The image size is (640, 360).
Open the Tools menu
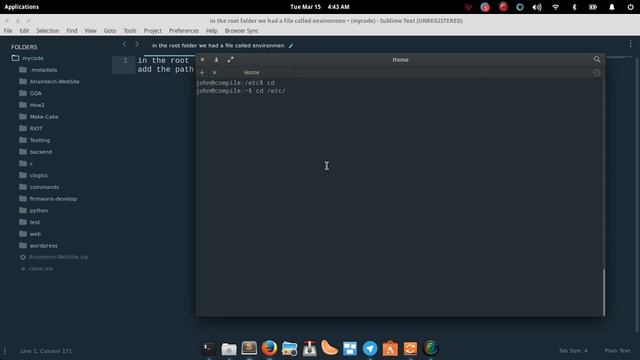click(x=130, y=31)
